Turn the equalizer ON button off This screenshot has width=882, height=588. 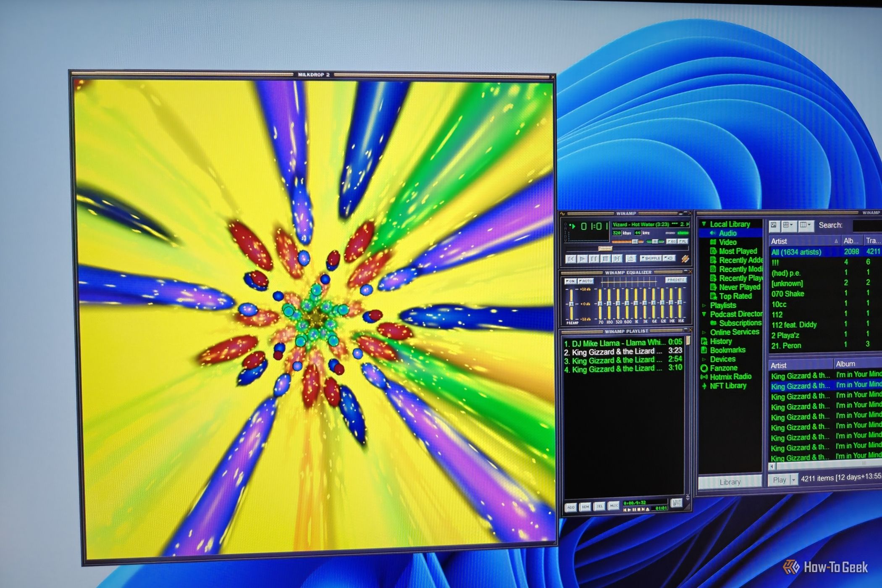[x=571, y=281]
